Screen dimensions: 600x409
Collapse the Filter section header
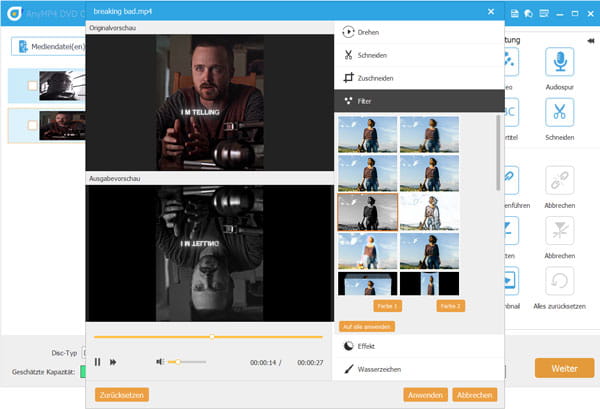pos(419,101)
